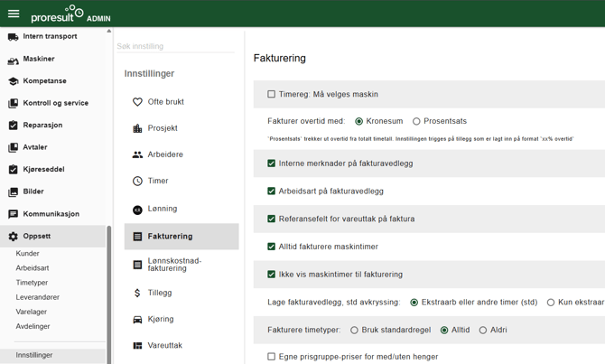This screenshot has width=605, height=364.
Task: Open Bilder menu item
Action: (52, 191)
